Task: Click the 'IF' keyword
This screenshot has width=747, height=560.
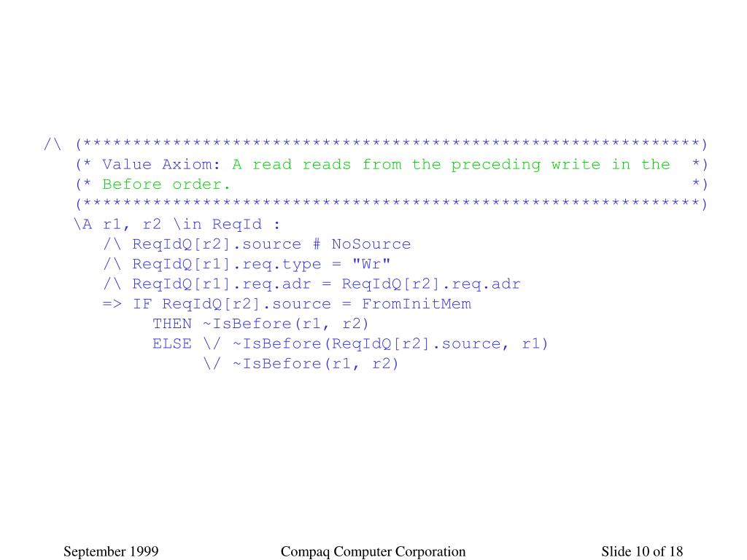Action: coord(142,304)
